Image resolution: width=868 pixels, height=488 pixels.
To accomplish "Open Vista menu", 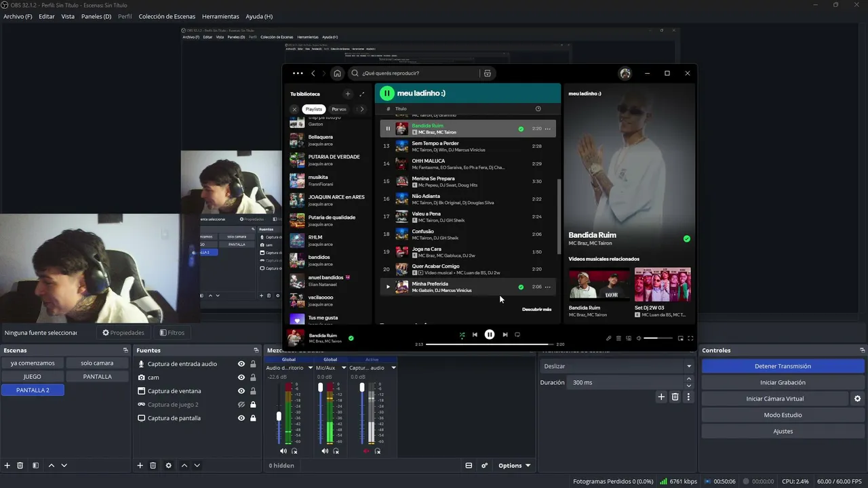I will click(68, 16).
